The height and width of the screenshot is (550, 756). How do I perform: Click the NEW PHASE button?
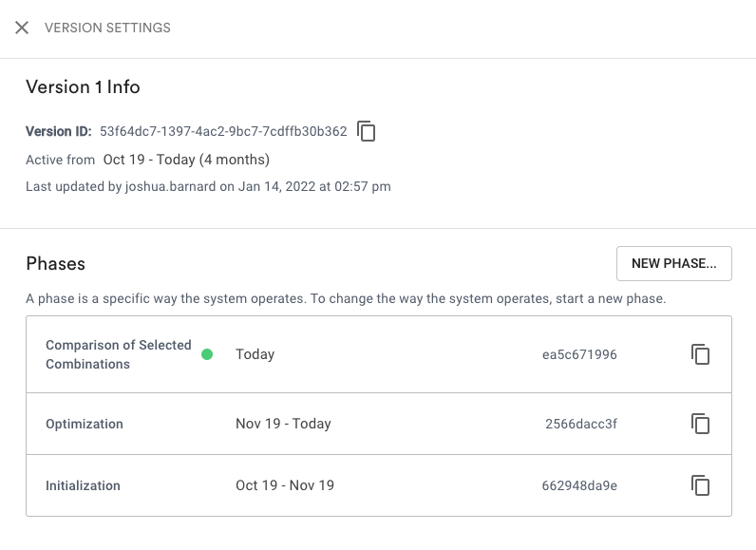674,264
